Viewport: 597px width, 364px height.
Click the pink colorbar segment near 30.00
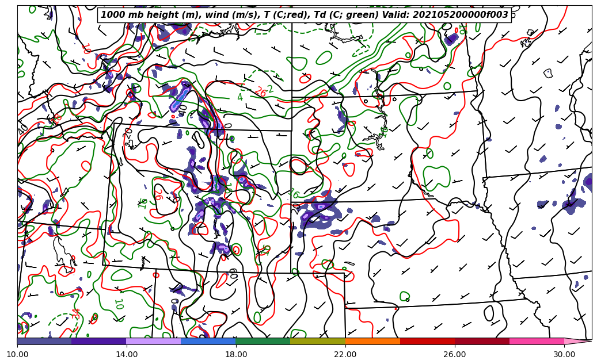[x=537, y=341]
